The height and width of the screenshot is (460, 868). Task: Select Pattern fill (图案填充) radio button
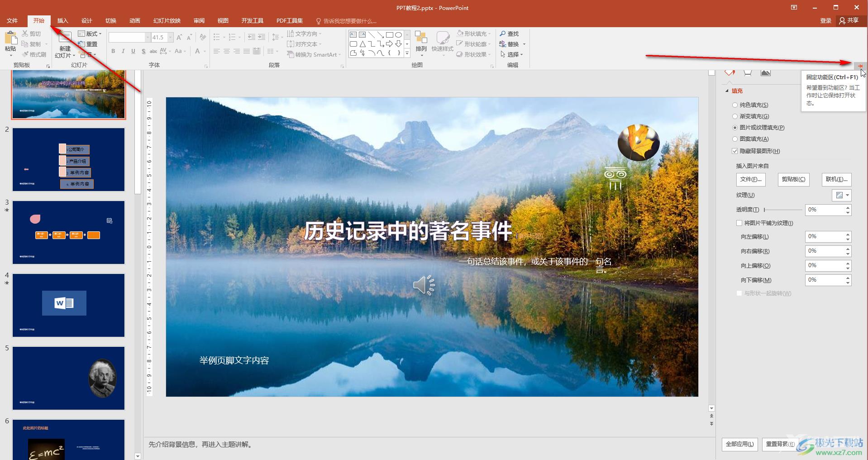[x=735, y=139]
